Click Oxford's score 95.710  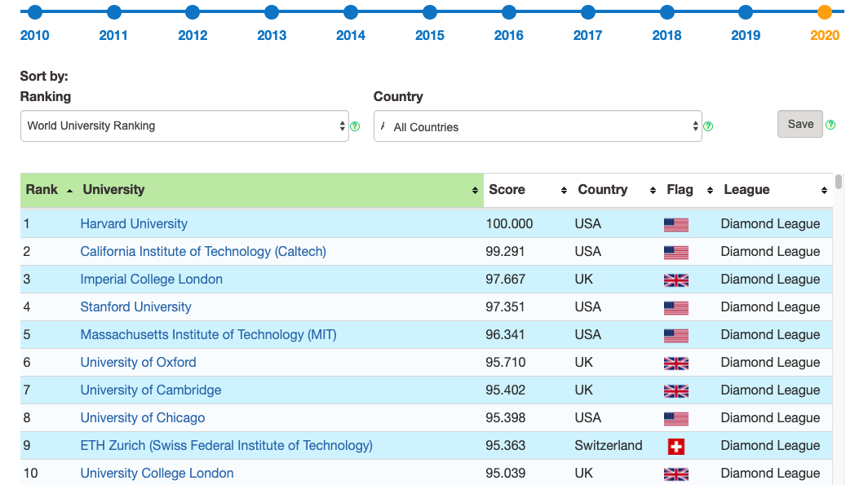(506, 362)
